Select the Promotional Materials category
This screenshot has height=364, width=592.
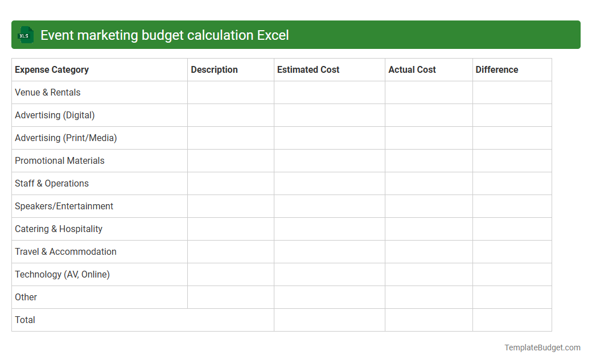[59, 160]
